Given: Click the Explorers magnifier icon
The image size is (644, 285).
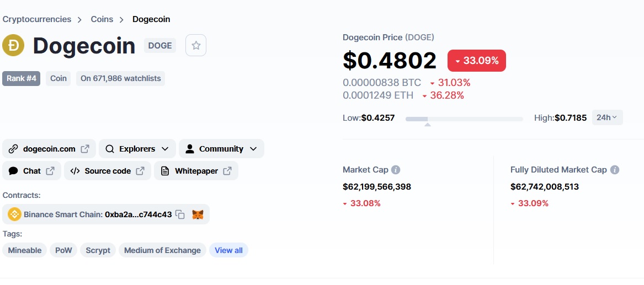Looking at the screenshot, I should click(x=110, y=149).
